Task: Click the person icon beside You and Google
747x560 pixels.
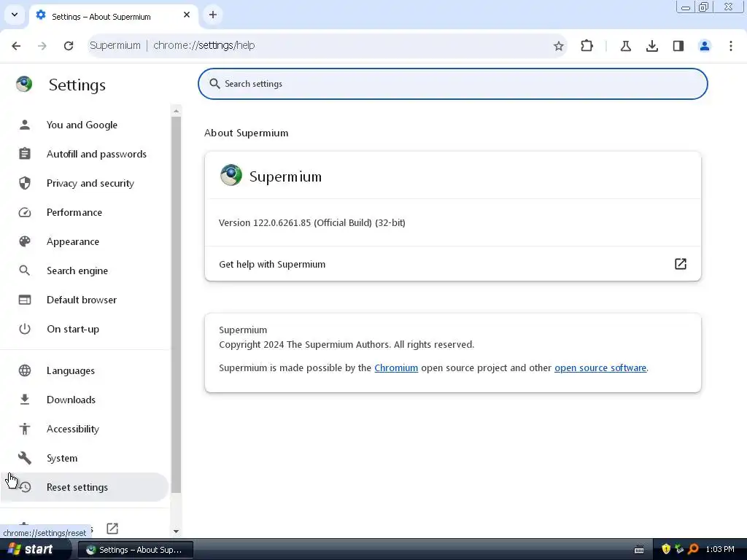Action: click(25, 125)
